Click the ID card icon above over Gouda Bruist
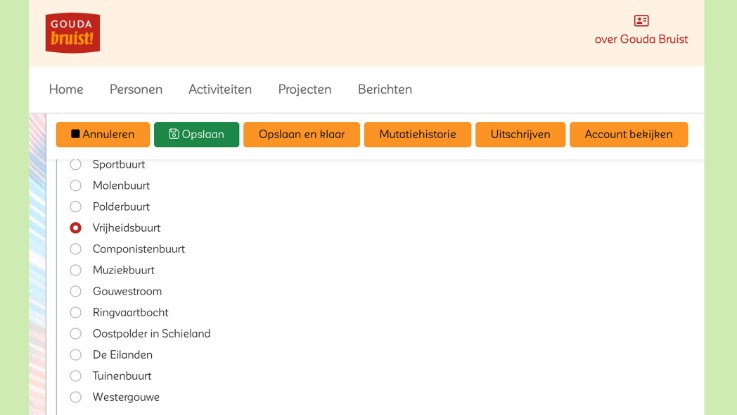Image resolution: width=737 pixels, height=415 pixels. click(x=641, y=21)
